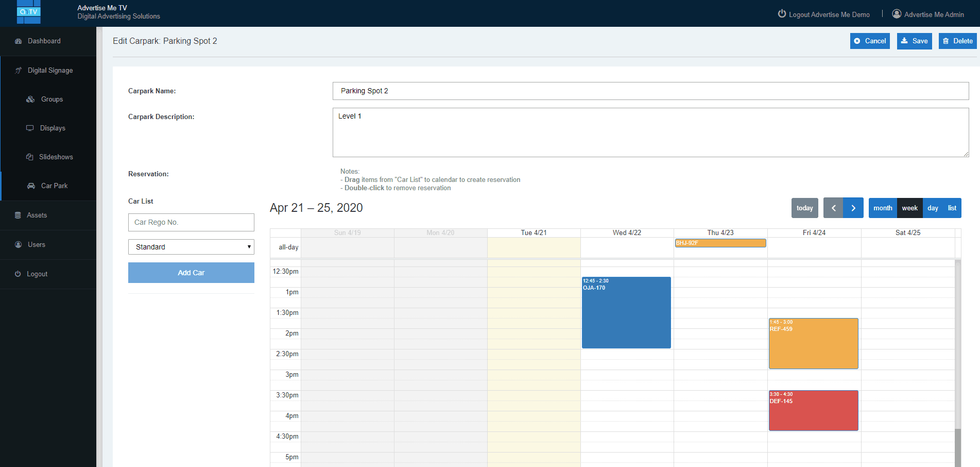Click the Advertise Me TV logo icon
This screenshot has height=467, width=980.
[28, 12]
